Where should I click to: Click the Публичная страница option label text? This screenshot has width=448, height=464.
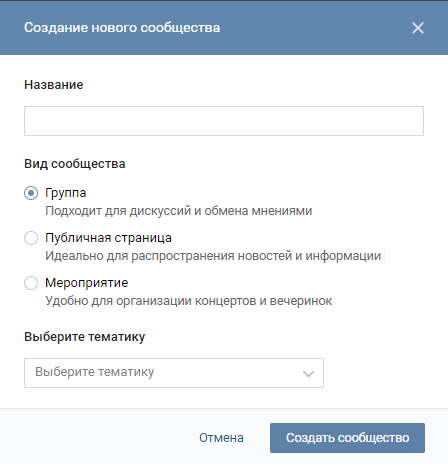click(108, 238)
